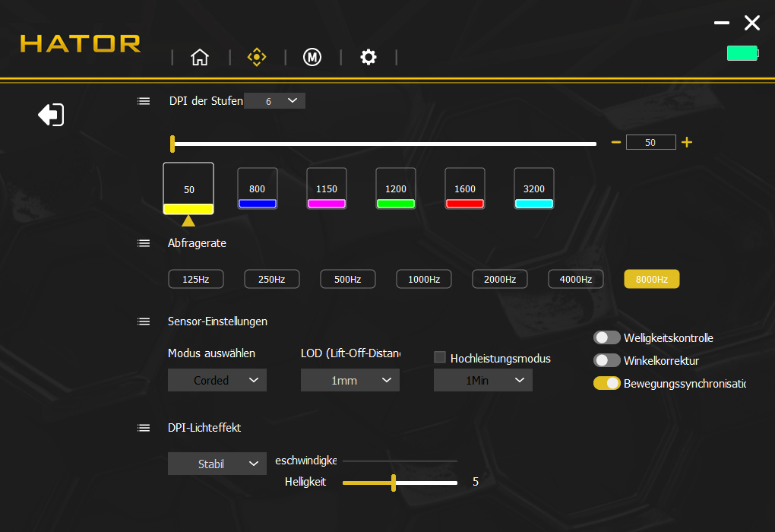Click the Sensor-Einstellungen heading
Viewport: 775px width, 532px height.
pyautogui.click(x=217, y=321)
